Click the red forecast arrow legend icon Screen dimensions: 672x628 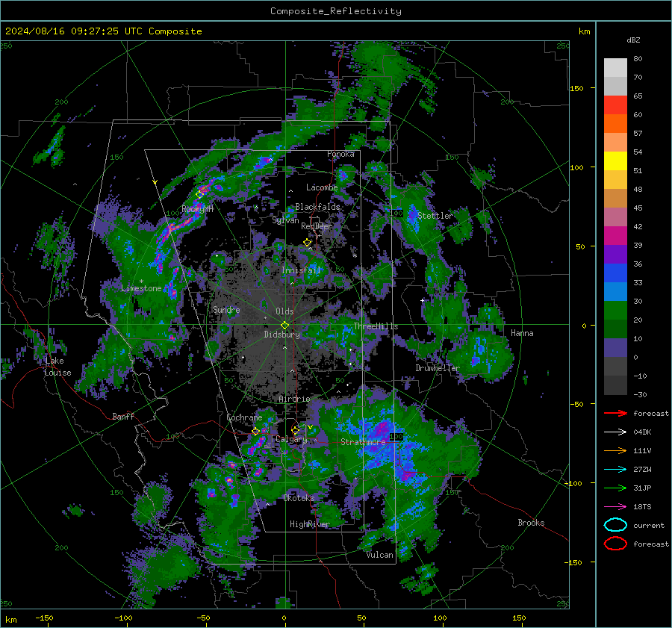click(615, 413)
